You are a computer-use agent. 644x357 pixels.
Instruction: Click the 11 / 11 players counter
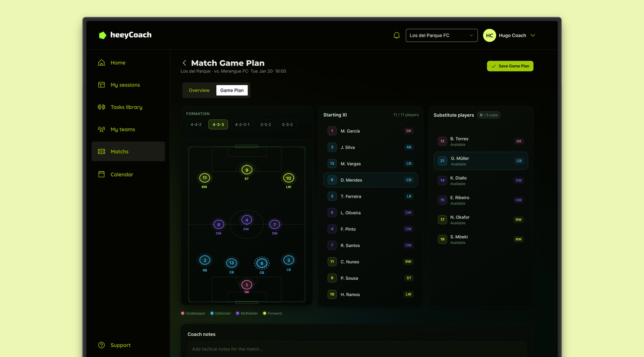tap(406, 115)
